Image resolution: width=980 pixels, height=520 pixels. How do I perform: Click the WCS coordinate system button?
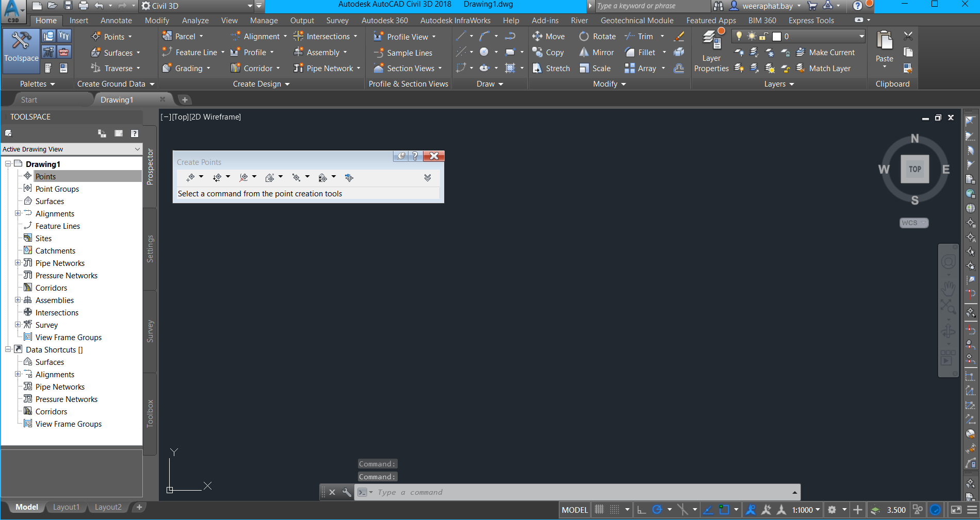[x=913, y=223]
